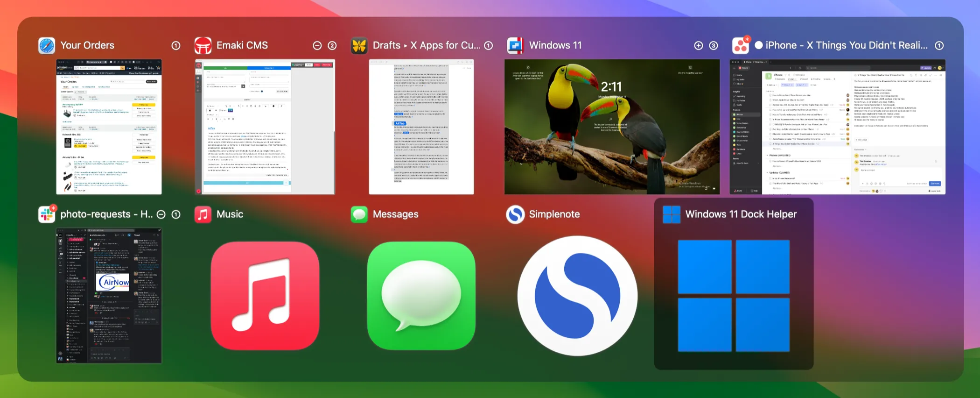Viewport: 980px width, 398px height.
Task: Click the small Music icon next to the Music label
Action: point(203,214)
